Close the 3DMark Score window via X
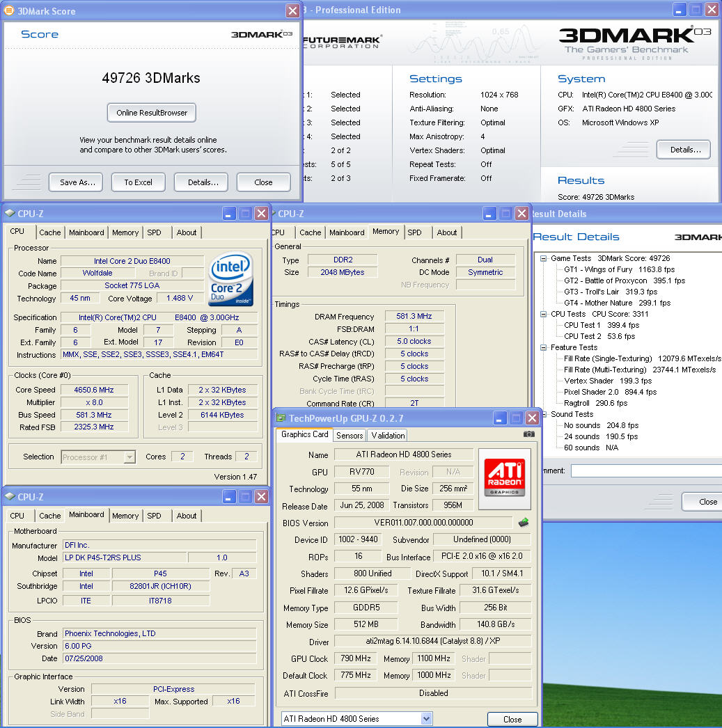The height and width of the screenshot is (728, 722). tap(292, 10)
